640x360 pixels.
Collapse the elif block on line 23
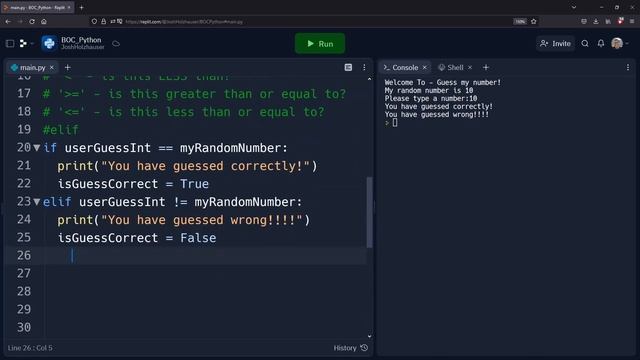click(x=37, y=202)
